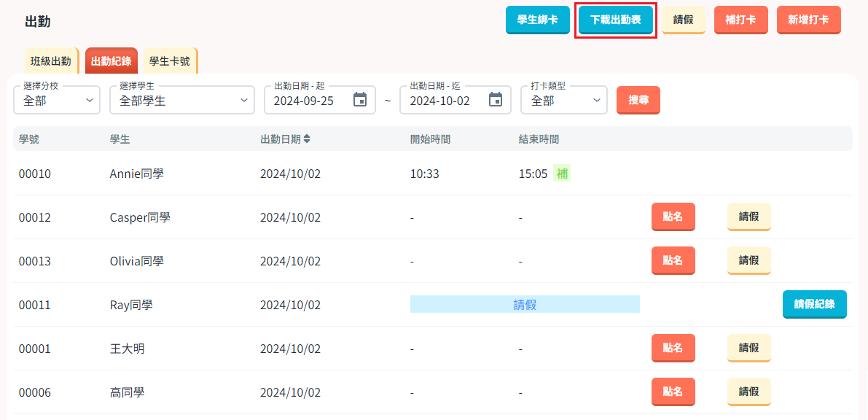Click 請假 for 王大明
Screen dimensions: 868x420
point(749,349)
